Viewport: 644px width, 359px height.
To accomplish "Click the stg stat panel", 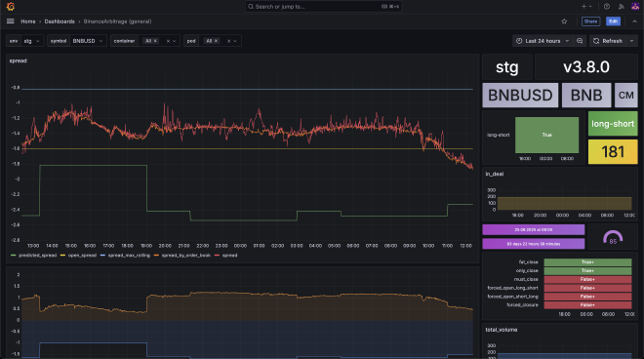I will [x=507, y=67].
